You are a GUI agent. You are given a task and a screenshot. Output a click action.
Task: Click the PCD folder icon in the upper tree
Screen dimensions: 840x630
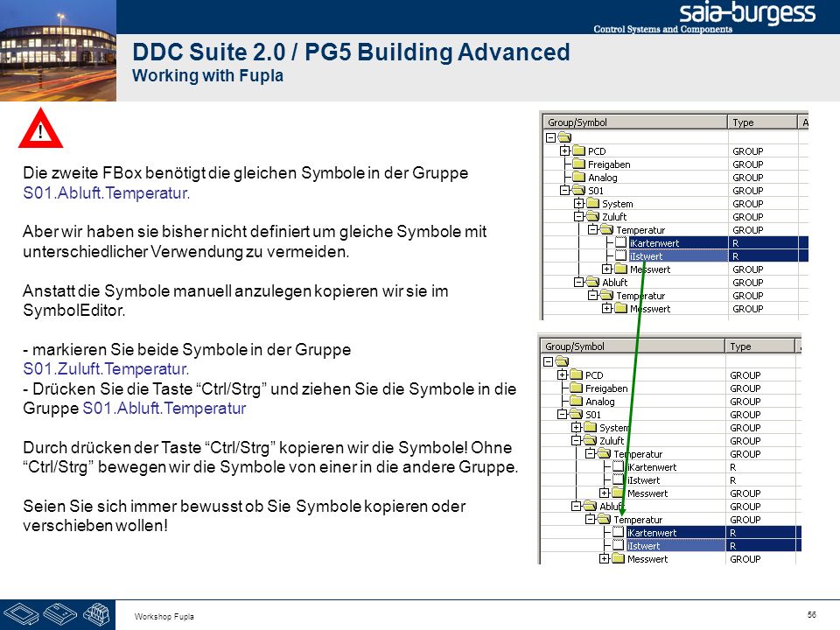[578, 150]
